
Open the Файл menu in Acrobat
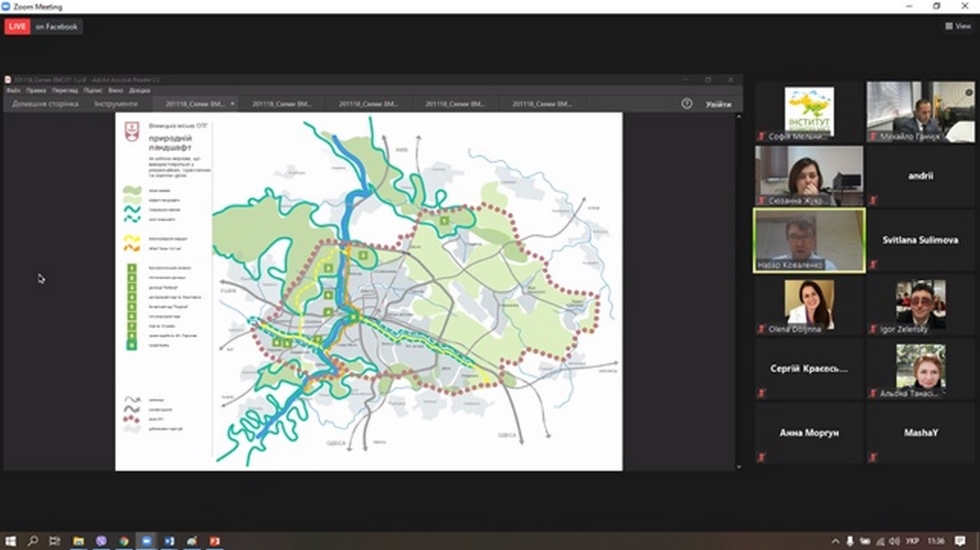13,91
